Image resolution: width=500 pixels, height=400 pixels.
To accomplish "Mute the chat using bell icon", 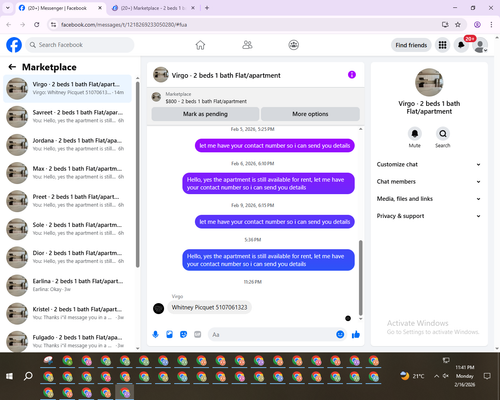I will tap(415, 134).
